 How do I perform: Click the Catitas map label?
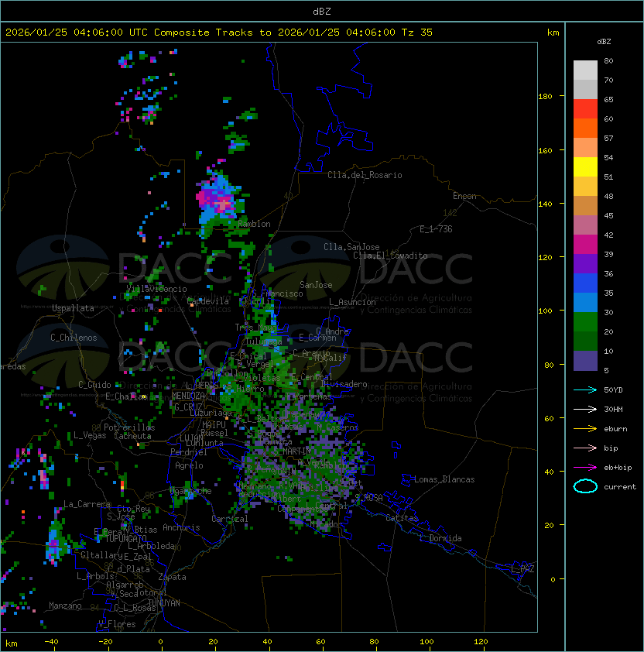[x=402, y=518]
